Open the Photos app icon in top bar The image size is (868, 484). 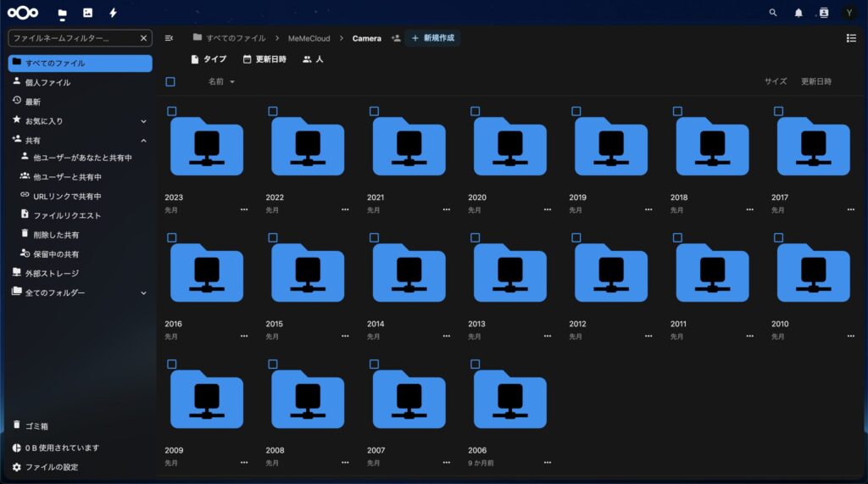(87, 12)
